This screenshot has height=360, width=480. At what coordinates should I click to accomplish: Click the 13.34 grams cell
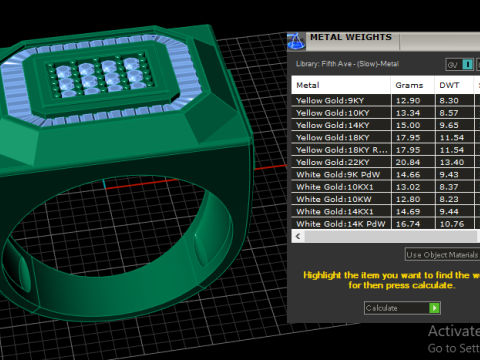click(413, 113)
